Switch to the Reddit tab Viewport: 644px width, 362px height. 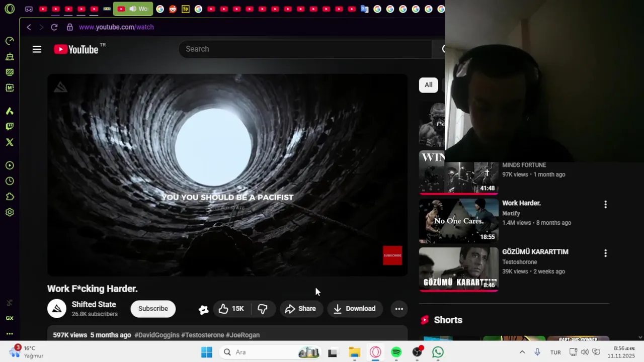click(173, 9)
